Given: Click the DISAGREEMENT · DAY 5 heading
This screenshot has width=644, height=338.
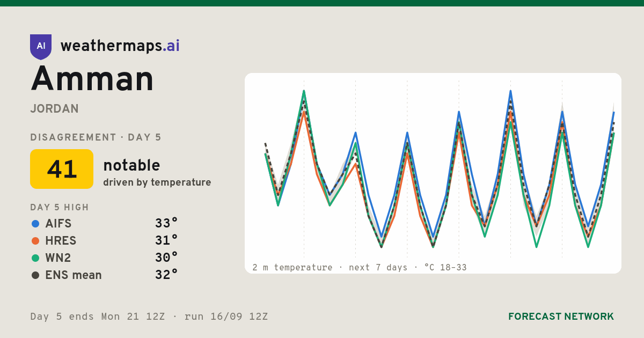Looking at the screenshot, I should [x=96, y=137].
